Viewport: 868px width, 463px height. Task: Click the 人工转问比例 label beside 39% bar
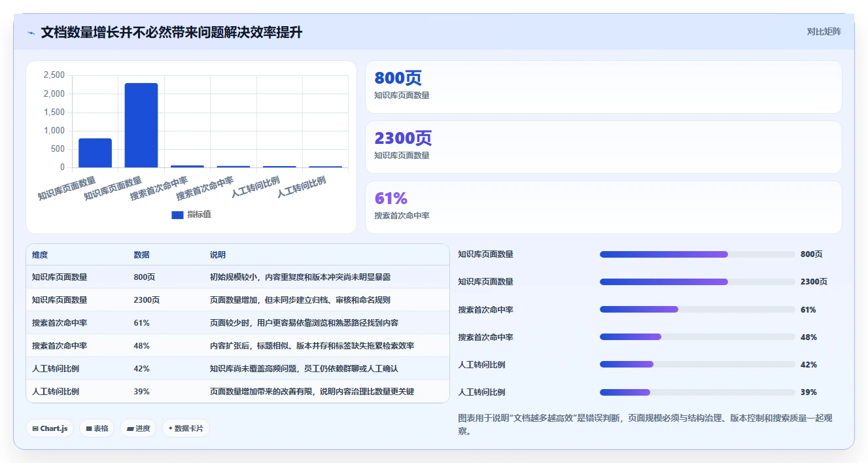click(x=481, y=392)
